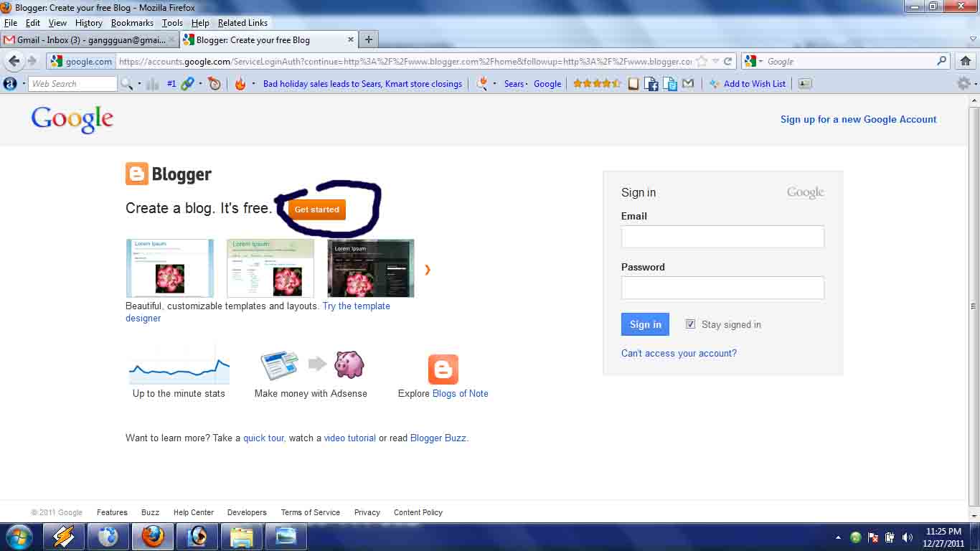
Task: Click the volume speaker tray icon
Action: click(x=908, y=537)
